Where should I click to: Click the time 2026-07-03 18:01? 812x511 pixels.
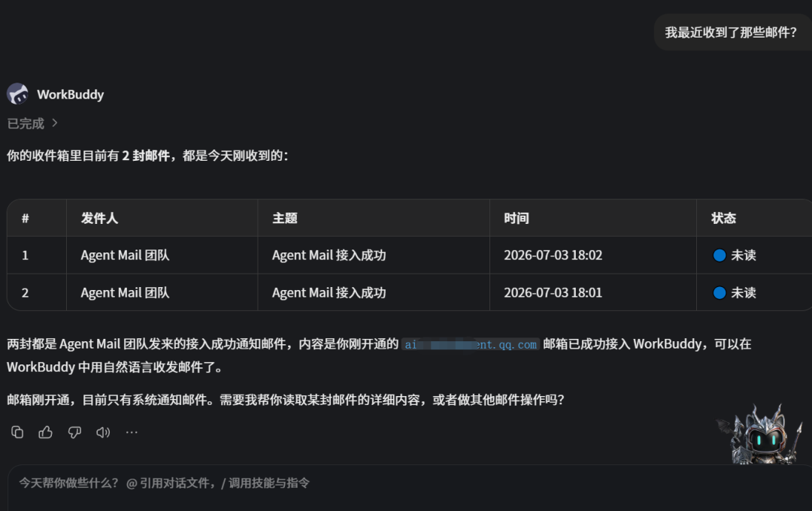(x=553, y=292)
